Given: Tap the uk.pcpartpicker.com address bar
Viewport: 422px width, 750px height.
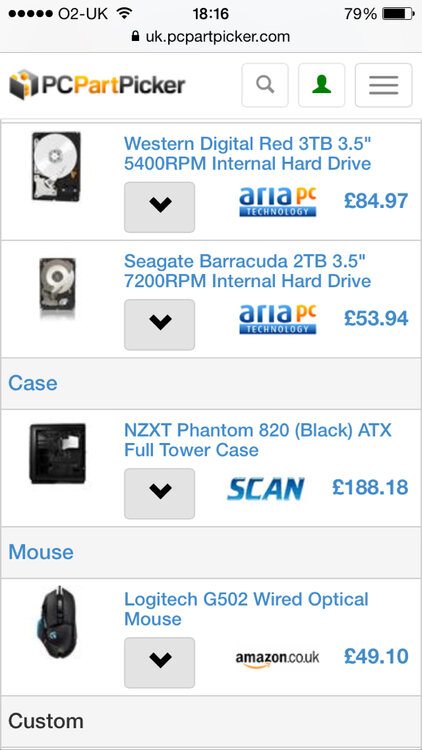Looking at the screenshot, I should pyautogui.click(x=211, y=36).
